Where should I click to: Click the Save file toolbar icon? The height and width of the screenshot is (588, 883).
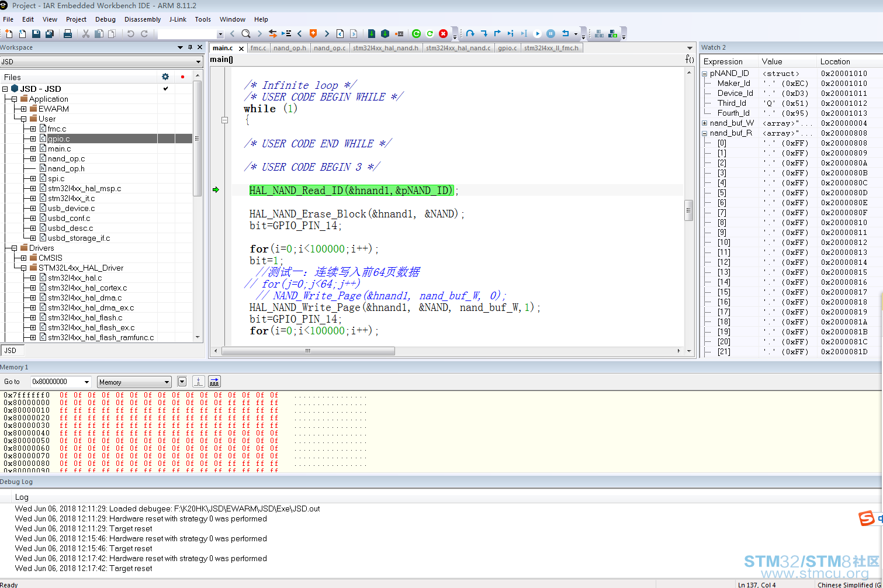(36, 34)
